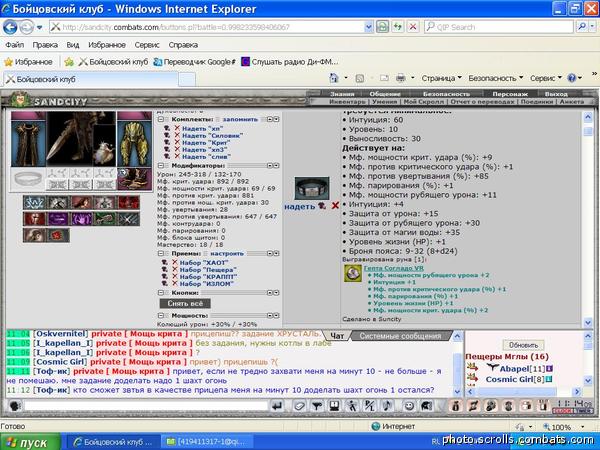Image resolution: width=600 pixels, height=450 pixels.
Task: Click the Избранное star icon
Action: (x=8, y=62)
